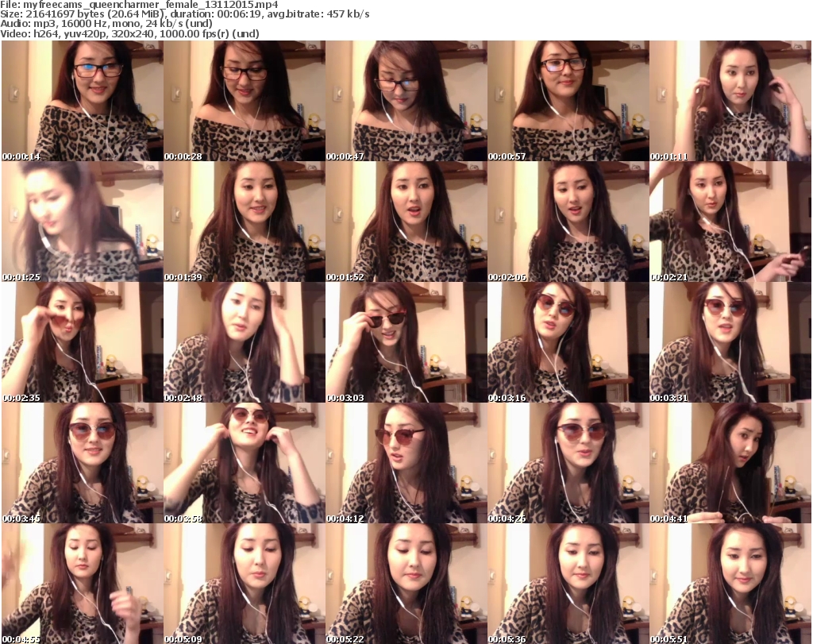View the still captured at 00:05:51
This screenshot has width=813, height=644.
pyautogui.click(x=730, y=584)
